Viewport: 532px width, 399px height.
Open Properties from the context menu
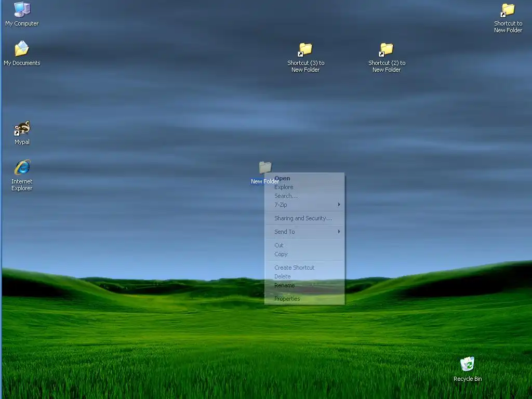click(x=304, y=299)
